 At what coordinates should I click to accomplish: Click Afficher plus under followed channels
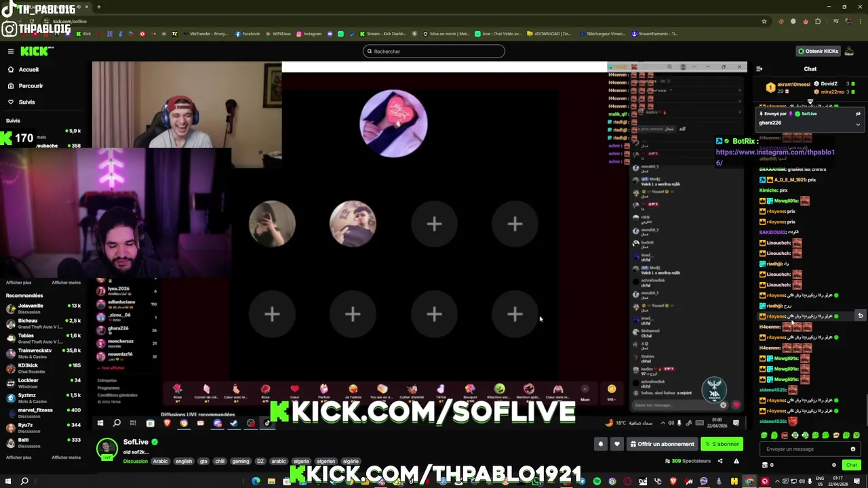pos(18,283)
